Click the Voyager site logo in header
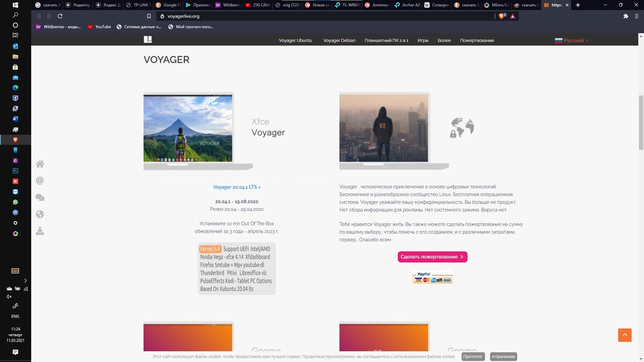The image size is (644, 362). (x=148, y=40)
